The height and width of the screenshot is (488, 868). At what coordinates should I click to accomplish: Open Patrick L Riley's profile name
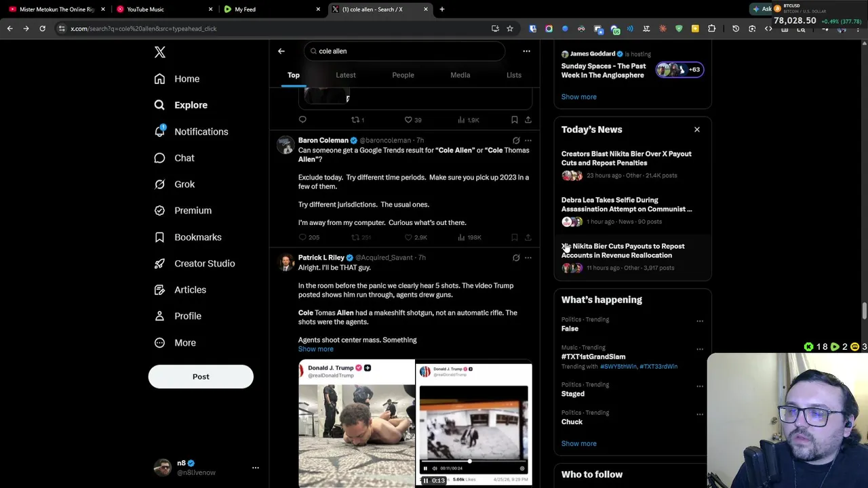click(x=321, y=258)
